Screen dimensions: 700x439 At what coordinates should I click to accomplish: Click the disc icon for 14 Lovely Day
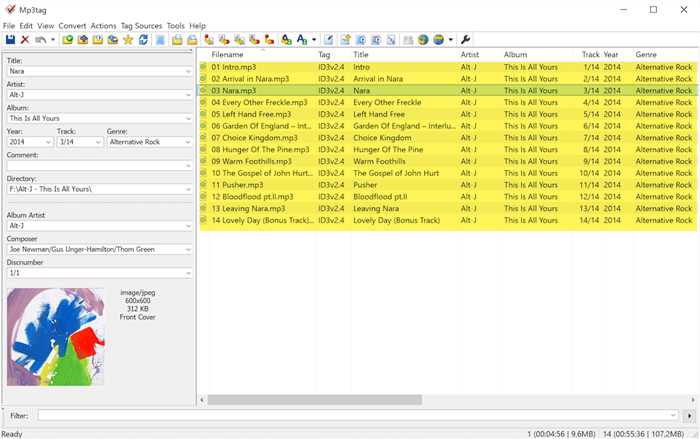pos(203,220)
